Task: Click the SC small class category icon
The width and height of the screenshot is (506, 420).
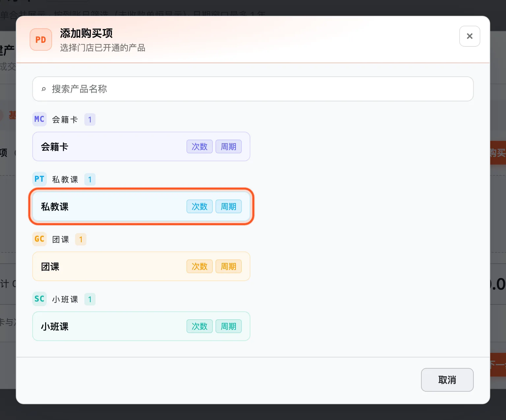Action: pos(40,299)
